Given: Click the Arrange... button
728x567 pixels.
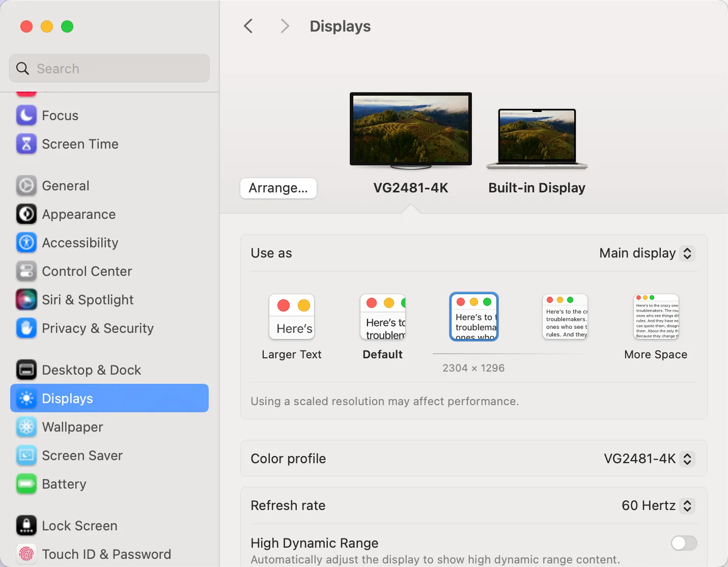Looking at the screenshot, I should [278, 188].
